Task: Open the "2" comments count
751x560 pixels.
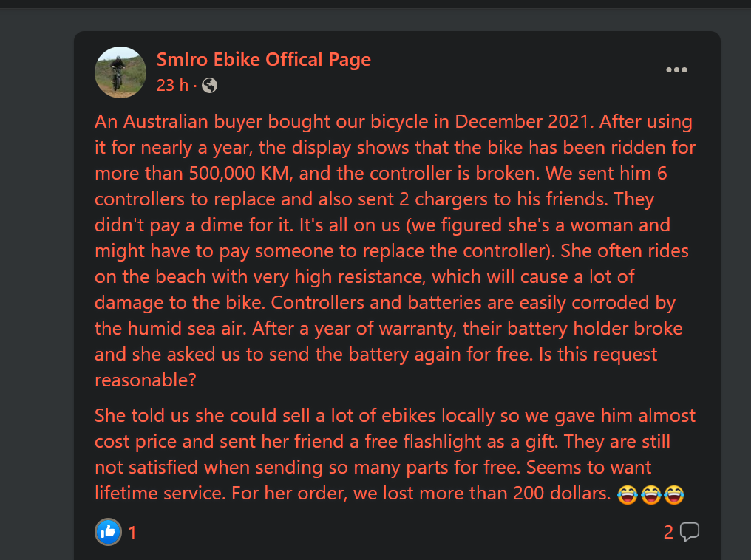Action: [668, 532]
